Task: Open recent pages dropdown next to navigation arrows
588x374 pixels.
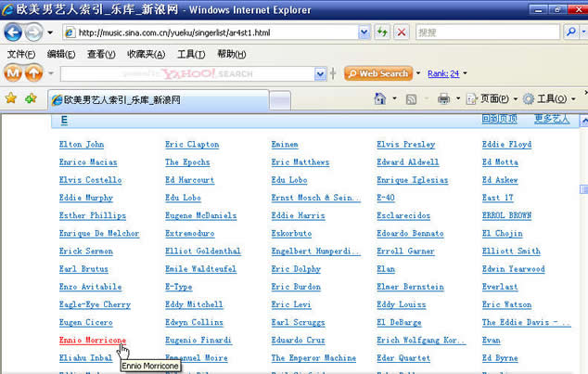Action: click(50, 32)
